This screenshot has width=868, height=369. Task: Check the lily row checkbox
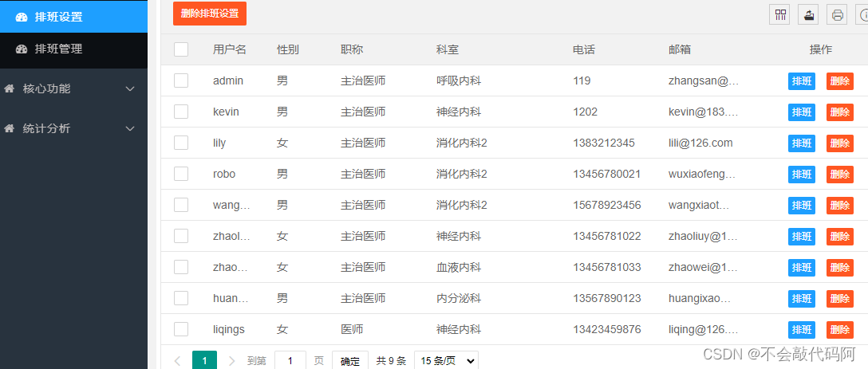[x=181, y=143]
